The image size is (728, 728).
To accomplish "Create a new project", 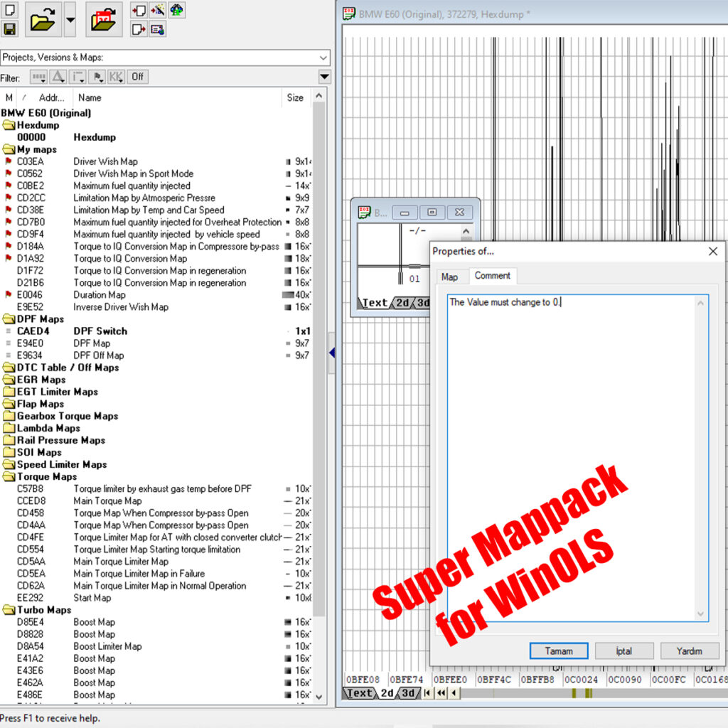I will click(x=9, y=11).
